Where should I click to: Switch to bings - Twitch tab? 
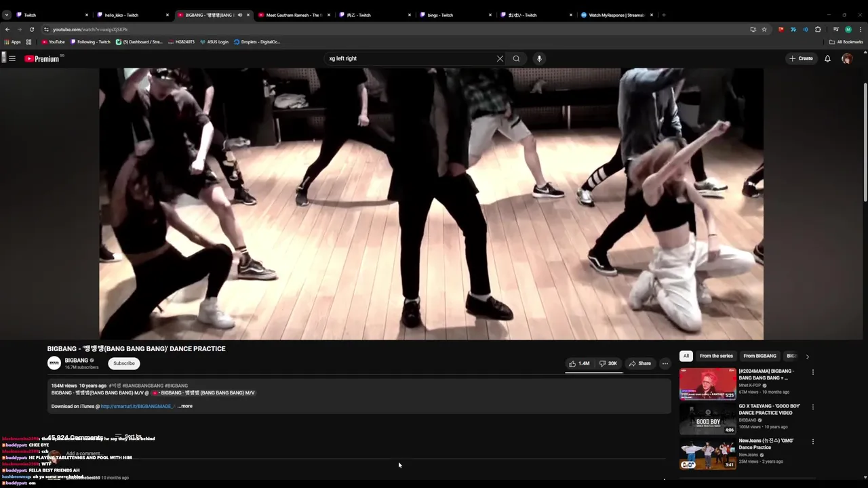pos(455,15)
